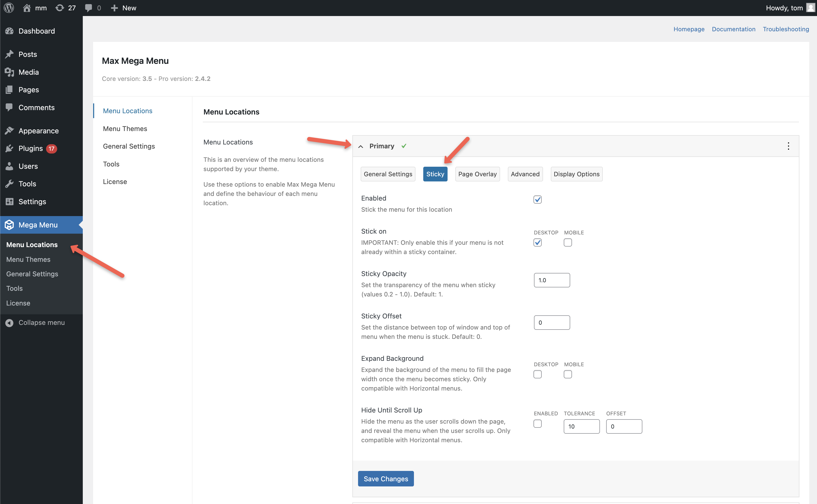Click the Dashboard gauge icon
817x504 pixels.
click(x=9, y=31)
